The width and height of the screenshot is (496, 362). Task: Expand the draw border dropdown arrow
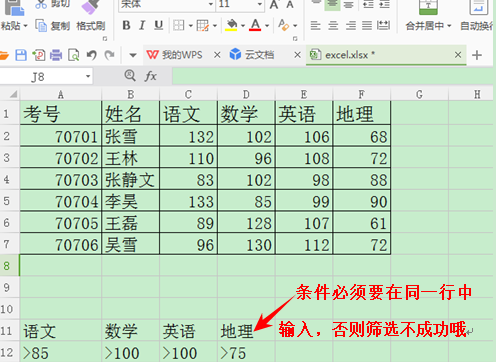click(215, 26)
